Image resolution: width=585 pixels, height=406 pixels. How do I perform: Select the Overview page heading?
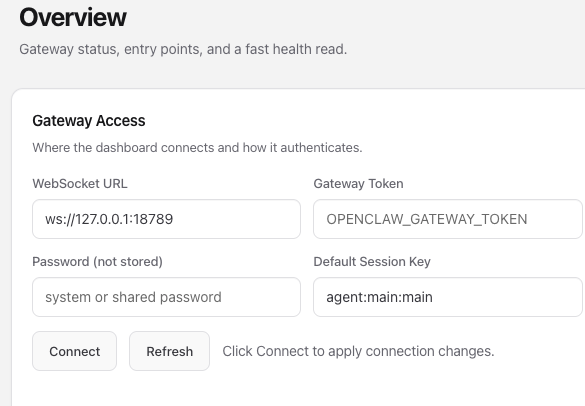[x=73, y=17]
